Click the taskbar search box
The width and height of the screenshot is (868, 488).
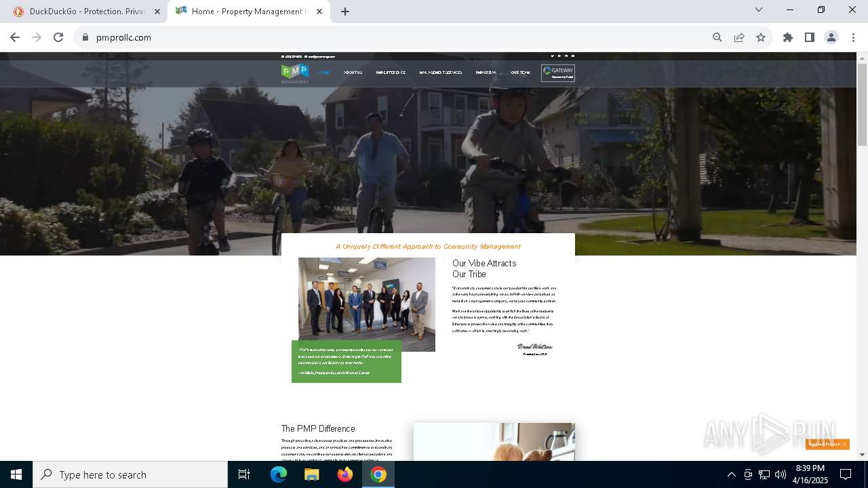click(x=130, y=474)
